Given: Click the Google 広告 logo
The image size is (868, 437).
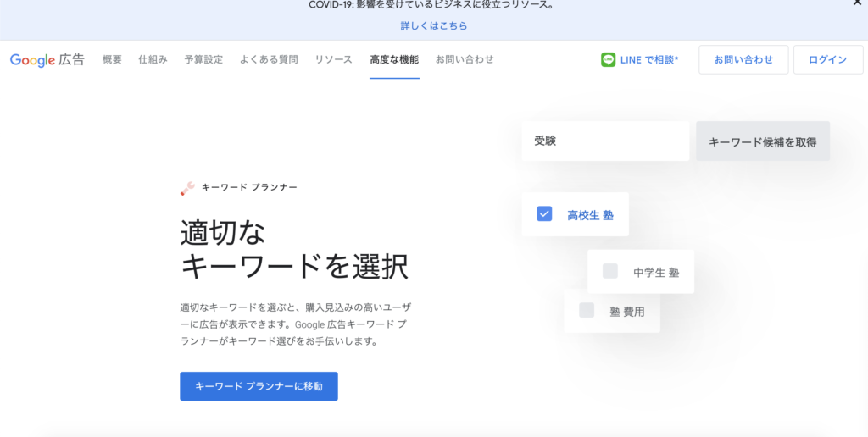Looking at the screenshot, I should pyautogui.click(x=47, y=60).
